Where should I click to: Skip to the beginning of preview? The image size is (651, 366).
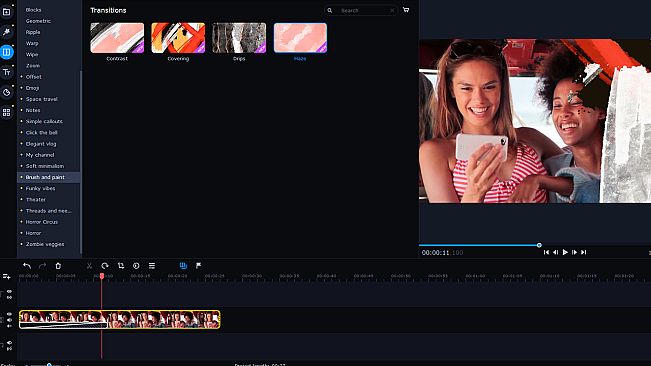tap(546, 252)
